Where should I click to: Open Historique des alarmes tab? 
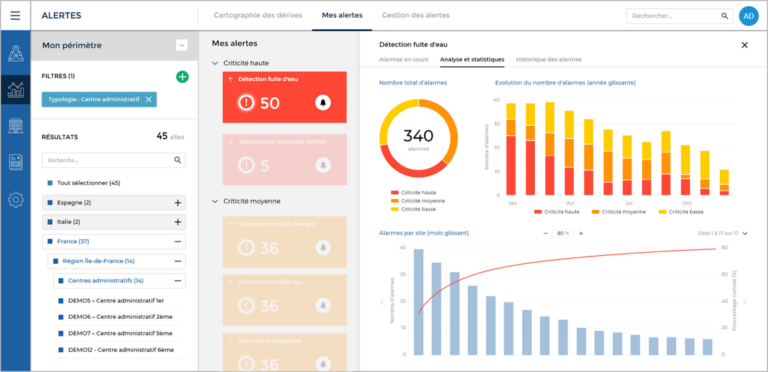click(549, 59)
